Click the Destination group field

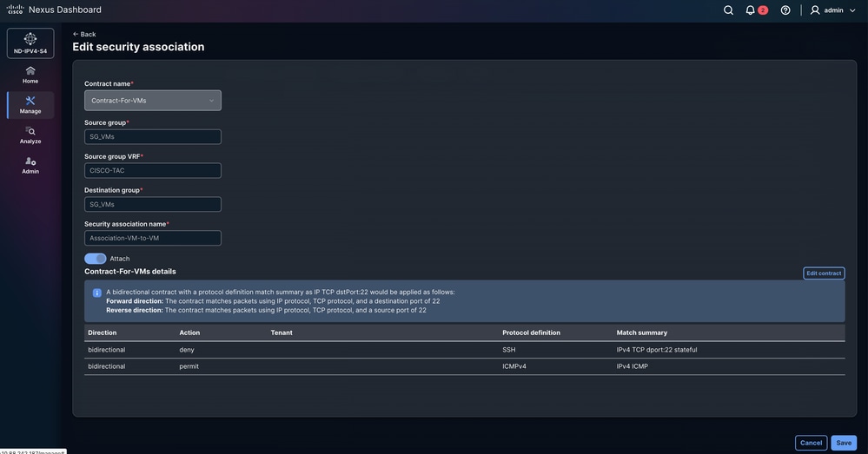pos(153,204)
